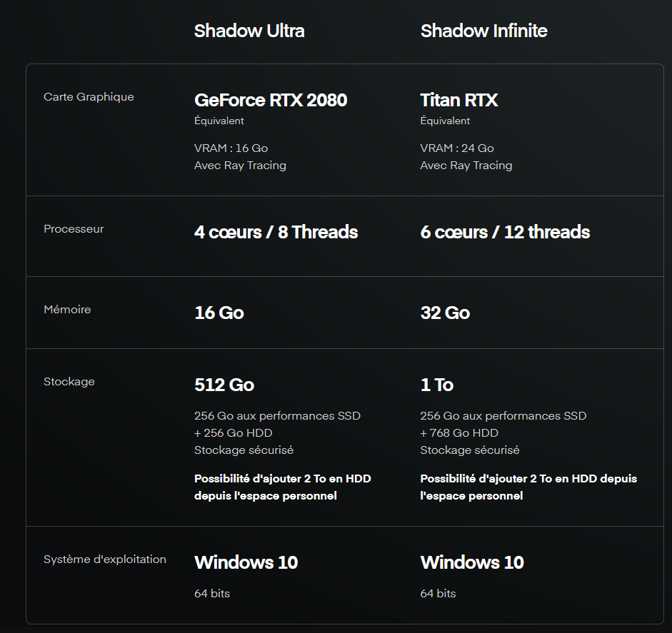Click the "Shadow Infinite" column heading
Image resolution: width=672 pixels, height=633 pixels.
point(484,31)
